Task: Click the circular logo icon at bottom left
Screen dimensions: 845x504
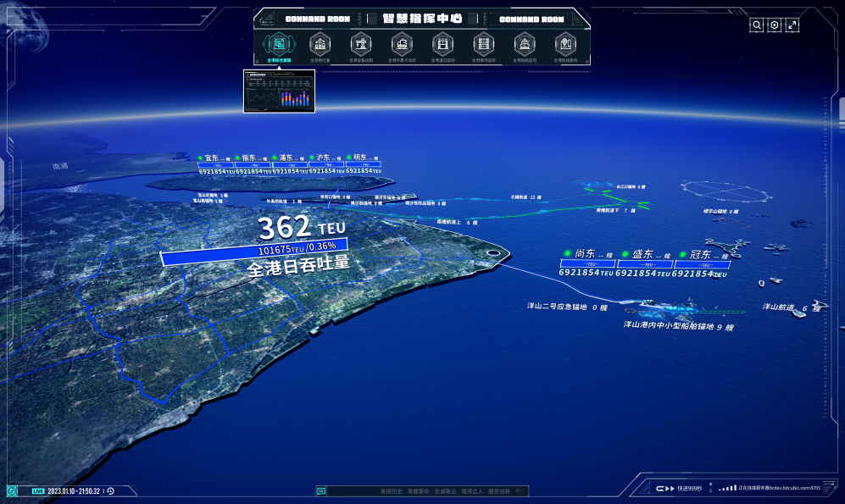Action: (x=13, y=491)
